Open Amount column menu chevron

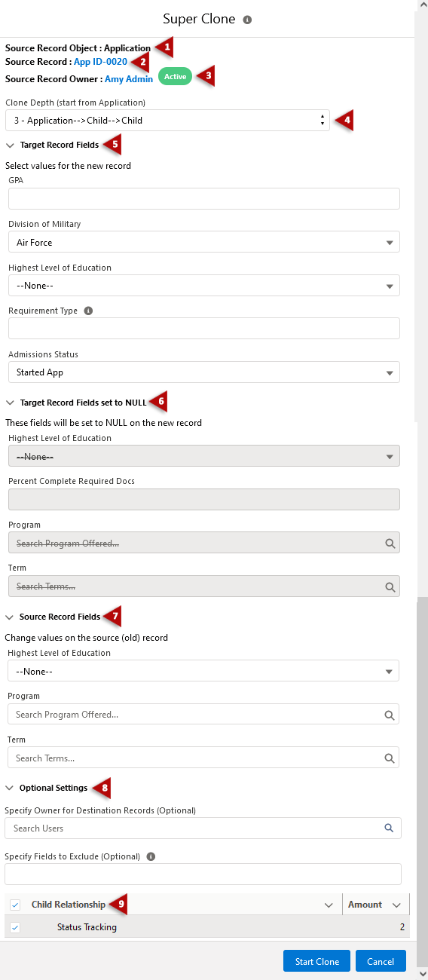coord(397,905)
